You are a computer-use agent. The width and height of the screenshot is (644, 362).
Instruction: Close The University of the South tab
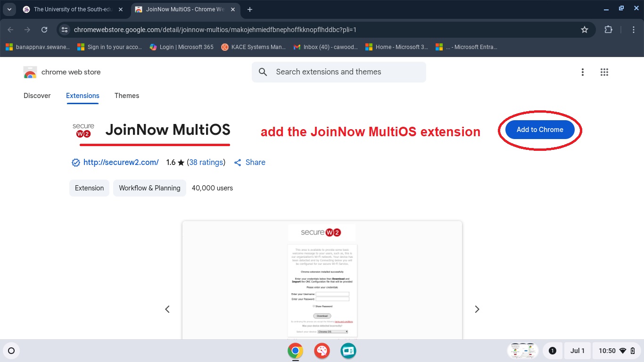point(121,9)
